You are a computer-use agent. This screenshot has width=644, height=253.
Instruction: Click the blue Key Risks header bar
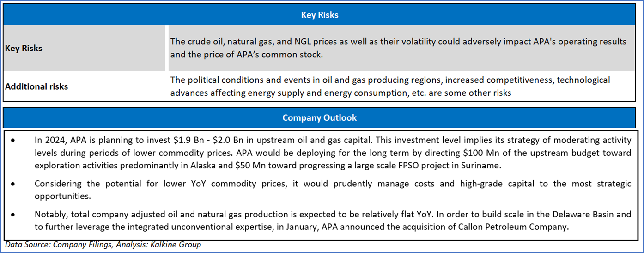point(320,15)
